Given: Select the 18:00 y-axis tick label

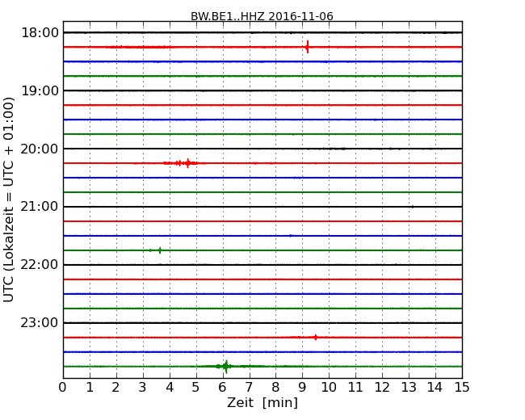Looking at the screenshot, I should (40, 33).
